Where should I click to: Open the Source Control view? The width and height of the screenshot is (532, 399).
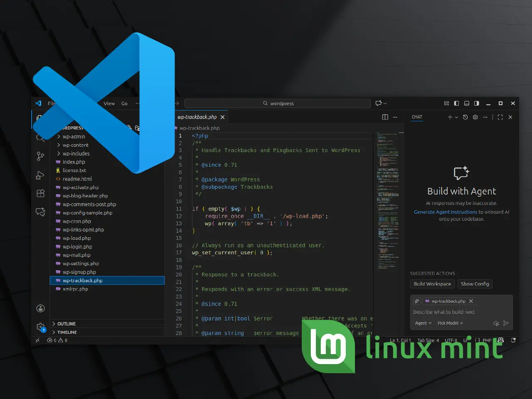[x=40, y=156]
